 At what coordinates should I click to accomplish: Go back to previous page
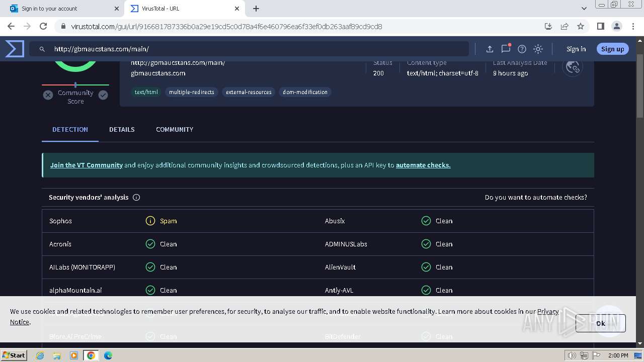11,26
